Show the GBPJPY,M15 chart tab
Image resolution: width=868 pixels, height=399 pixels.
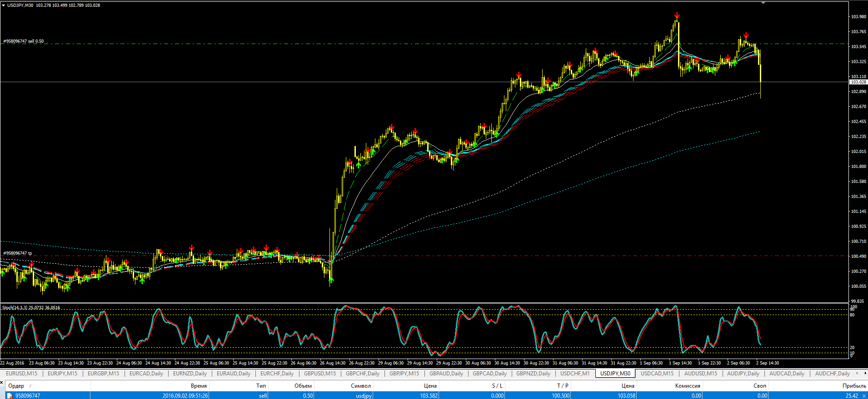point(404,374)
